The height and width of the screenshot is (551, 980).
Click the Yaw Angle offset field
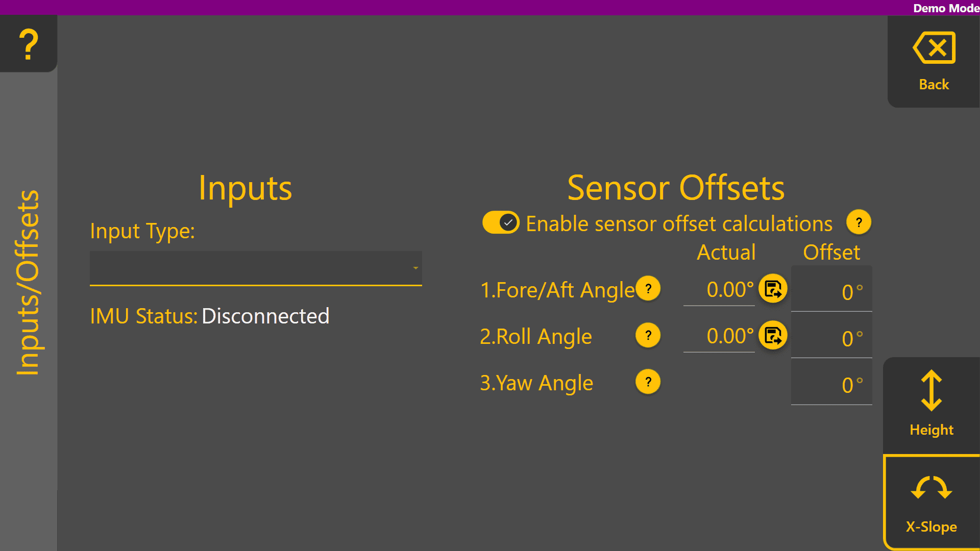pyautogui.click(x=831, y=385)
